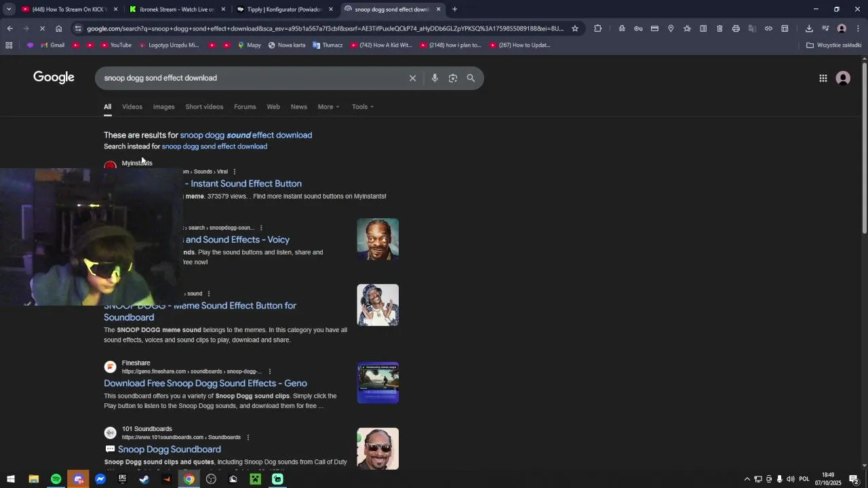Image resolution: width=868 pixels, height=488 pixels.
Task: Switch to the Short videos tab
Action: pos(204,107)
